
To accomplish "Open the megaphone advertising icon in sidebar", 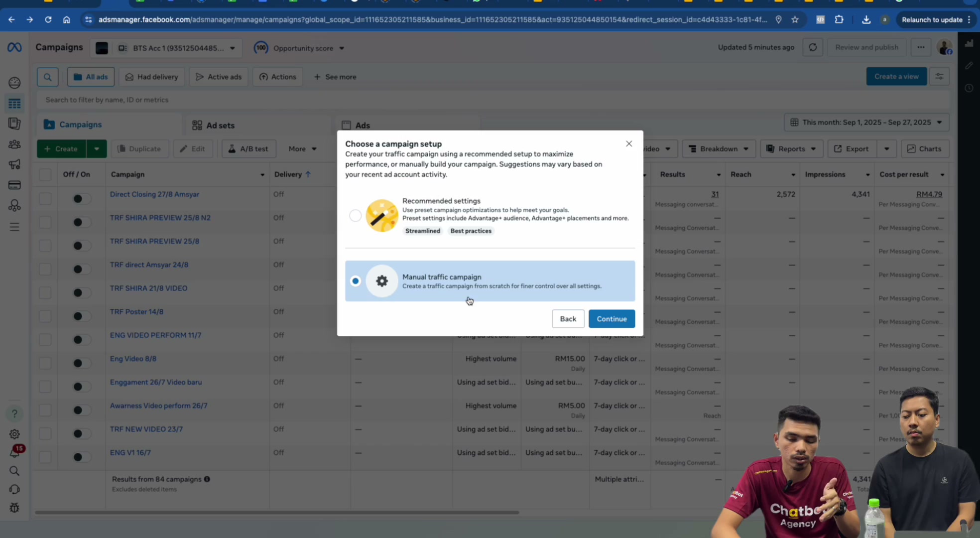I will pos(14,164).
